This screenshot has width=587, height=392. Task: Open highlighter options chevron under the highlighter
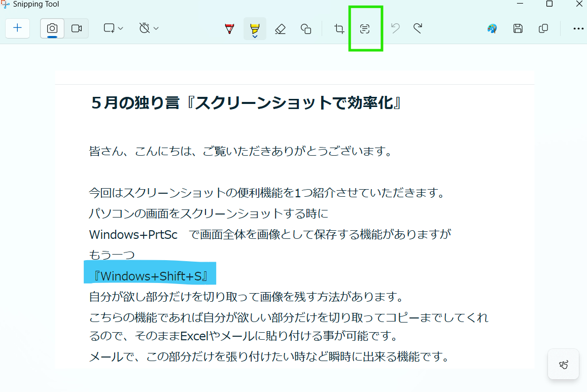255,37
